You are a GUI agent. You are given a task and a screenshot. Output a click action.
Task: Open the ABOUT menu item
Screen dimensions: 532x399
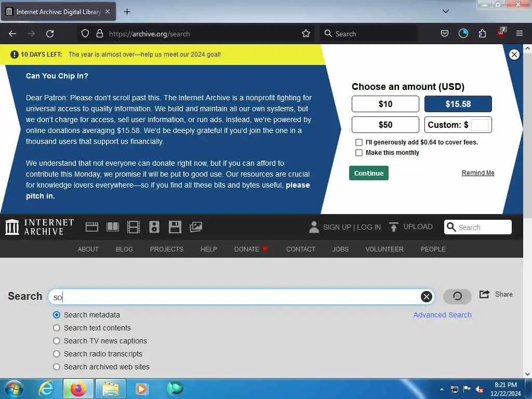(88, 249)
